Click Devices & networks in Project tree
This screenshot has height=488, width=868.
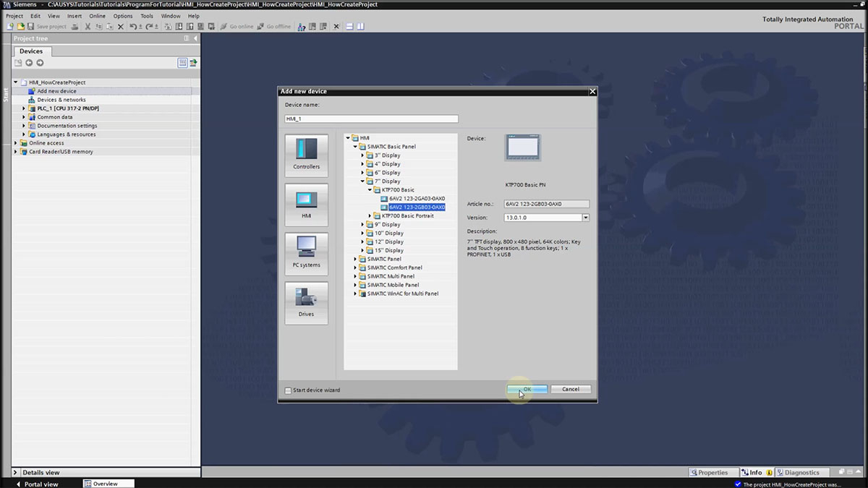tap(61, 100)
